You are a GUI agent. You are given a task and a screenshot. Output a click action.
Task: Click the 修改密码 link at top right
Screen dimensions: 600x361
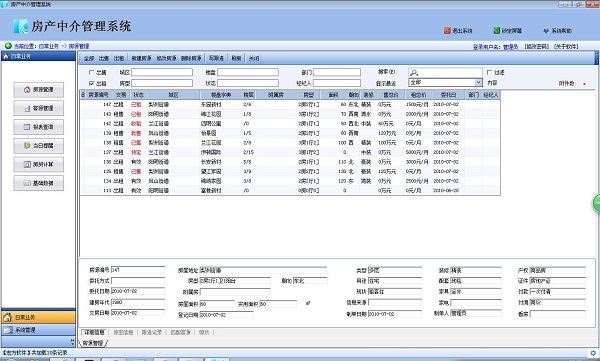pyautogui.click(x=536, y=46)
